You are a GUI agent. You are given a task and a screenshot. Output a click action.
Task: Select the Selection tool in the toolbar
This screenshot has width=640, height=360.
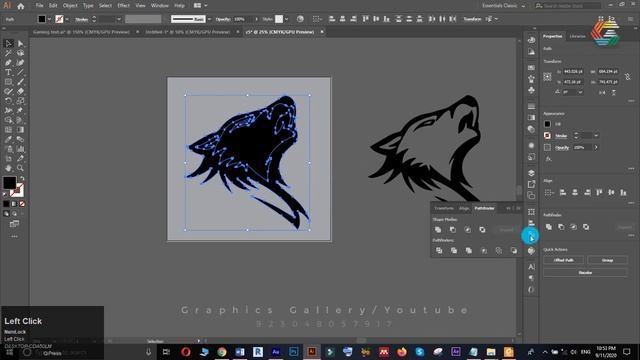click(8, 43)
